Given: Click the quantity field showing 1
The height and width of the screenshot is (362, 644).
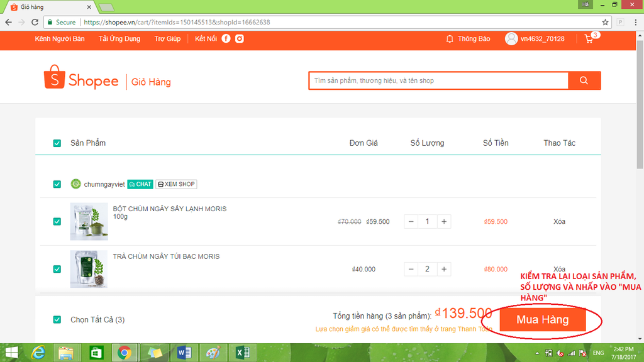Looking at the screenshot, I should [427, 222].
